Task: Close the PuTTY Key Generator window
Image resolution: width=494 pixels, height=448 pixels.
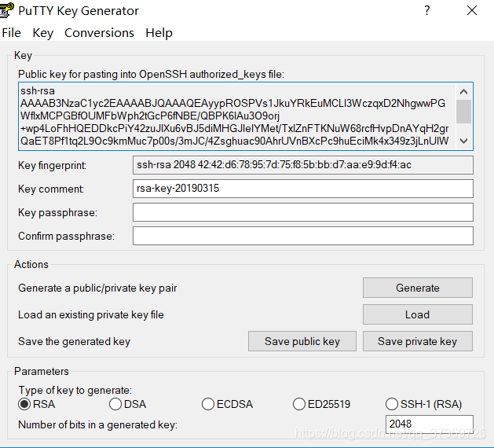Action: click(x=472, y=11)
